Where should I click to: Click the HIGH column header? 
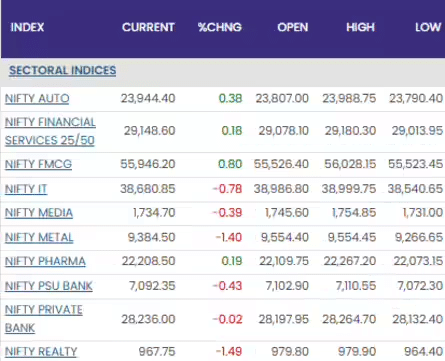point(361,27)
